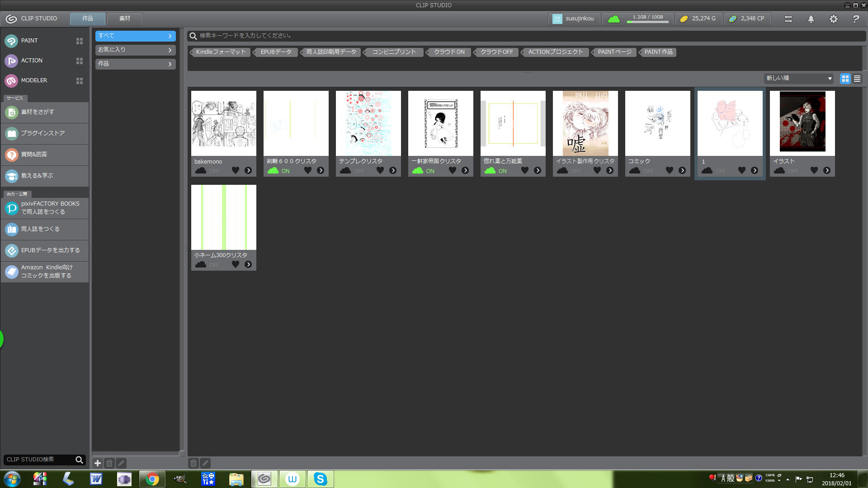The image size is (868, 488).
Task: Toggle cloud sync on bakemono work
Action: 201,171
